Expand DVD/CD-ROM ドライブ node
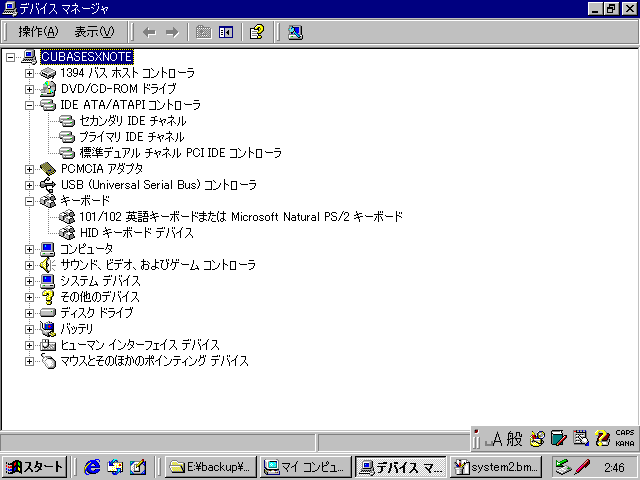Image resolution: width=640 pixels, height=480 pixels. (x=29, y=89)
